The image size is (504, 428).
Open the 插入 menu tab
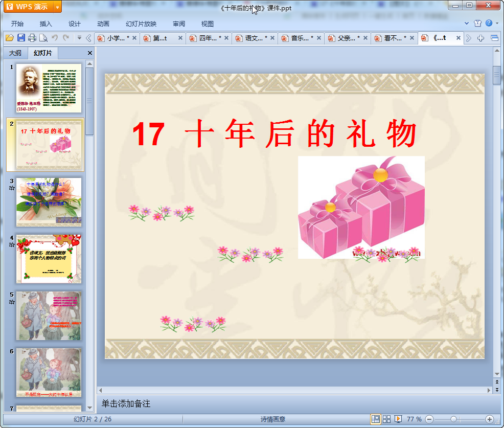click(46, 24)
